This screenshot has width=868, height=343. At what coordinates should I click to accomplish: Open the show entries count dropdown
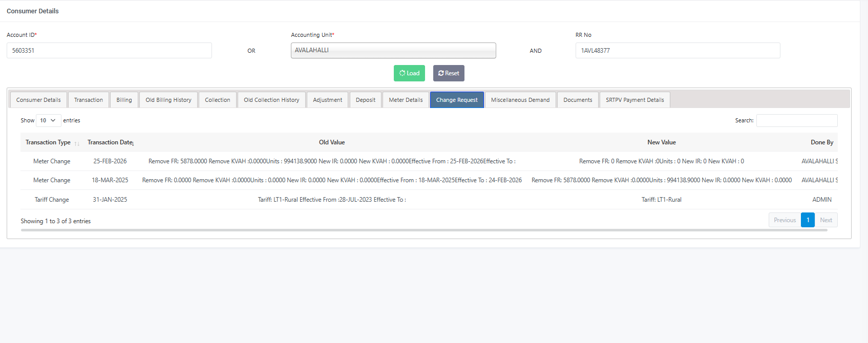[48, 120]
